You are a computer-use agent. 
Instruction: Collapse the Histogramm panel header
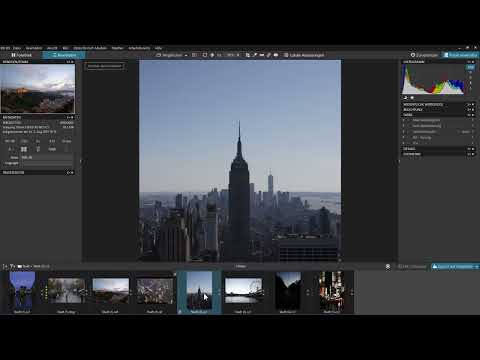[x=439, y=62]
